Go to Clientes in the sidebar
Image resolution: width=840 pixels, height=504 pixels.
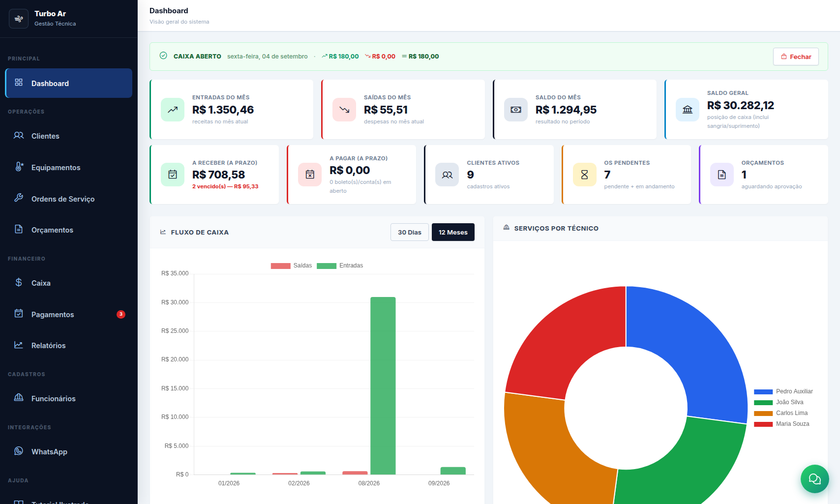click(x=69, y=136)
